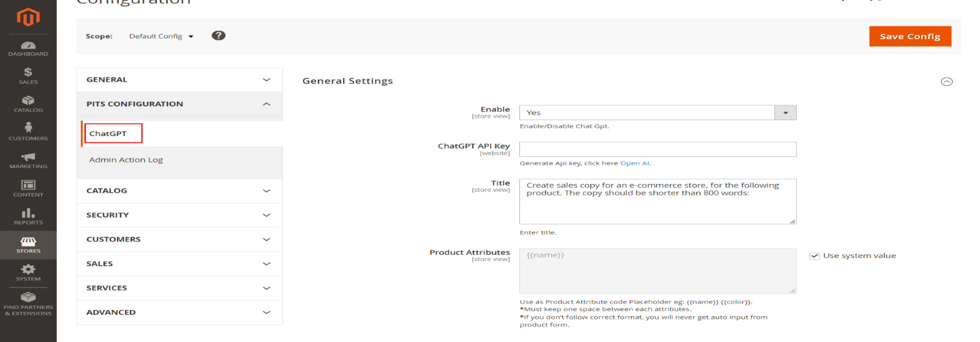This screenshot has height=342, width=980.
Task: Click the Save Config button
Action: click(910, 36)
